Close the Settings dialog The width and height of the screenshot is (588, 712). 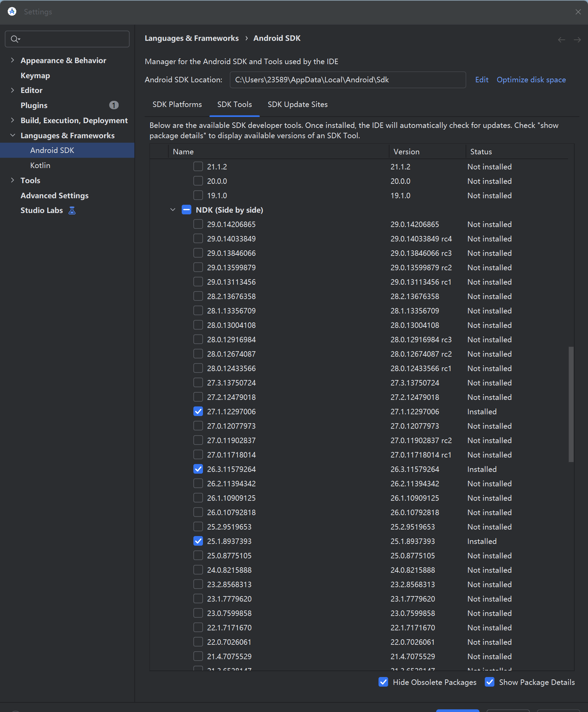(578, 12)
